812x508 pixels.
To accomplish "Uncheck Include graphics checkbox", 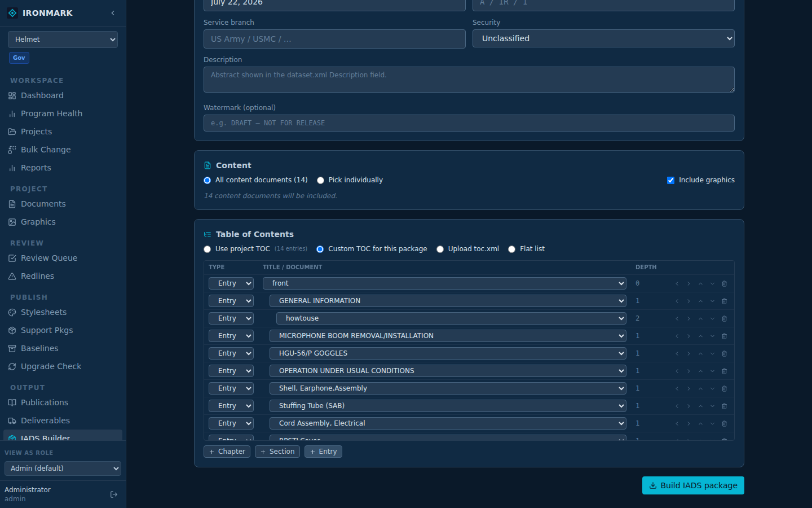I will tap(670, 181).
